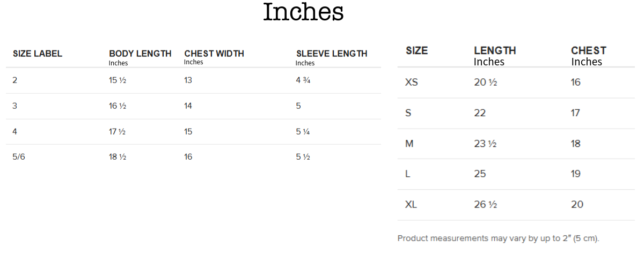Click the product measurements may vary note
Screen dimensions: 644x268
pos(498,239)
